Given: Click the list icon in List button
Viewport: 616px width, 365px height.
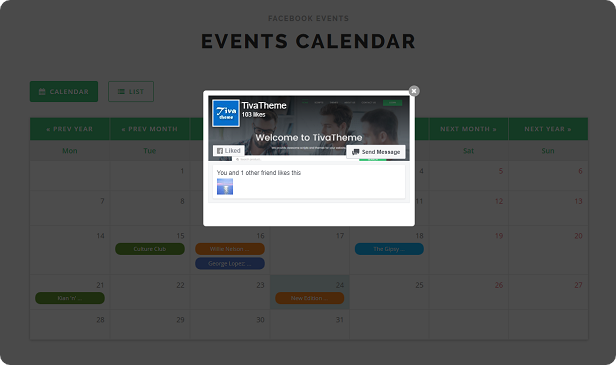Looking at the screenshot, I should [x=121, y=92].
